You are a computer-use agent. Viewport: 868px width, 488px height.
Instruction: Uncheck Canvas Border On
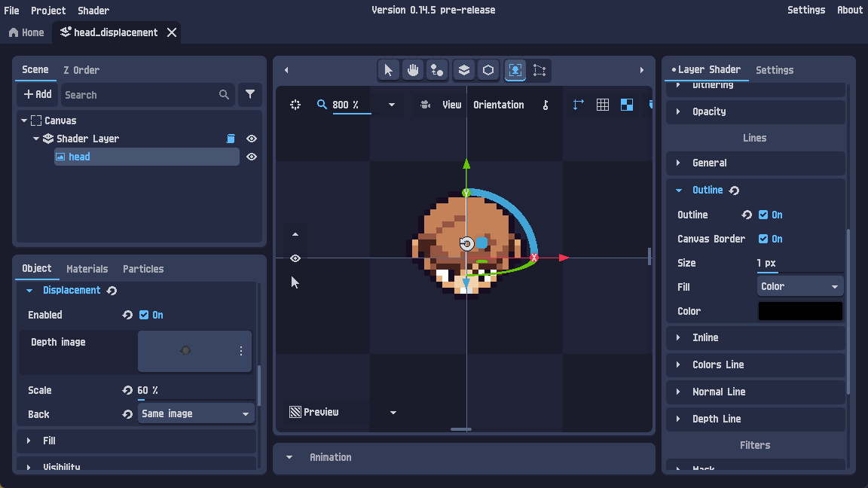[x=763, y=239]
